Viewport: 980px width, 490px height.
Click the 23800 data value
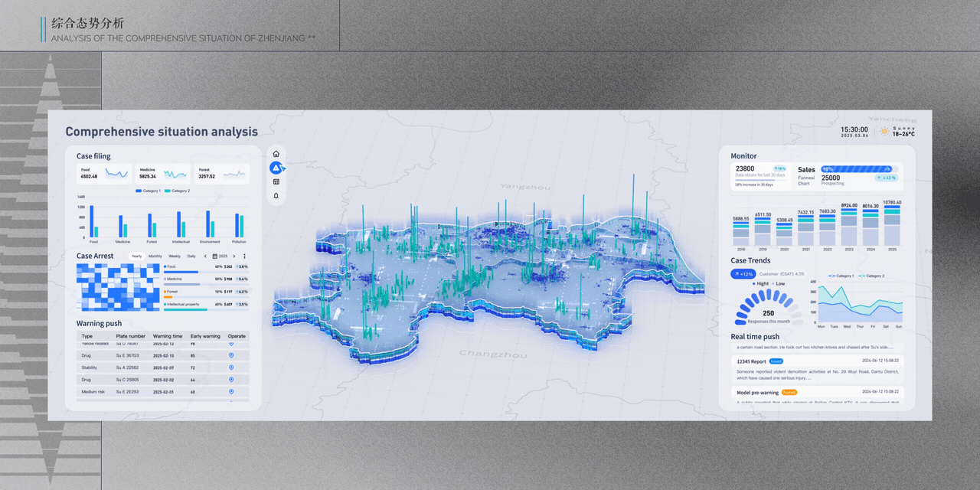tap(745, 168)
